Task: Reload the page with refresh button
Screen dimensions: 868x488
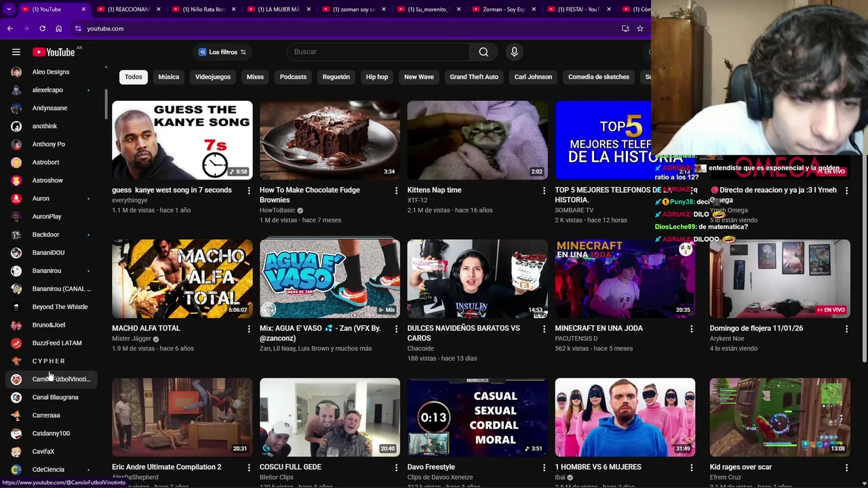Action: click(42, 28)
